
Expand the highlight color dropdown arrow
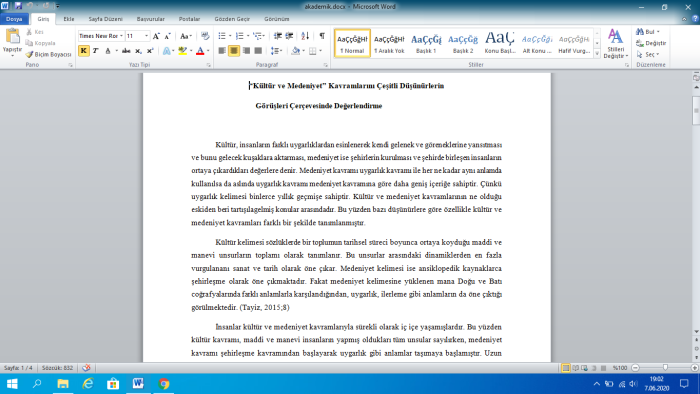click(191, 51)
